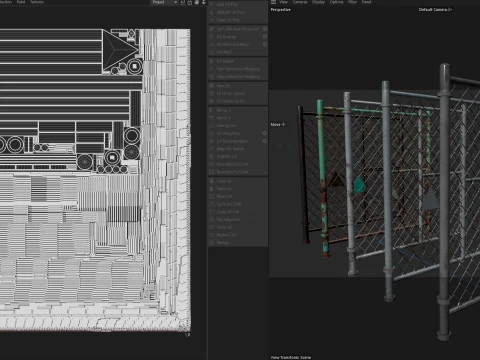Click hamburger menu icon in 3D viewport

click(273, 2)
